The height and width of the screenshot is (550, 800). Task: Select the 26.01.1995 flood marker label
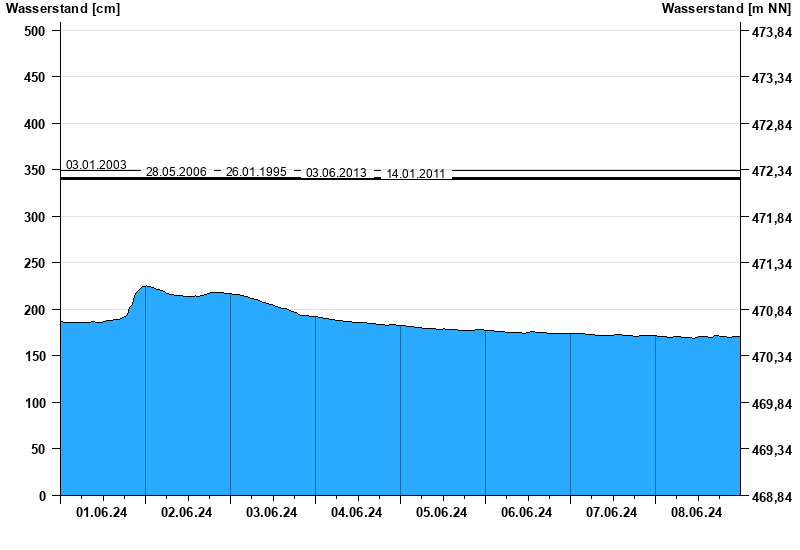(256, 172)
